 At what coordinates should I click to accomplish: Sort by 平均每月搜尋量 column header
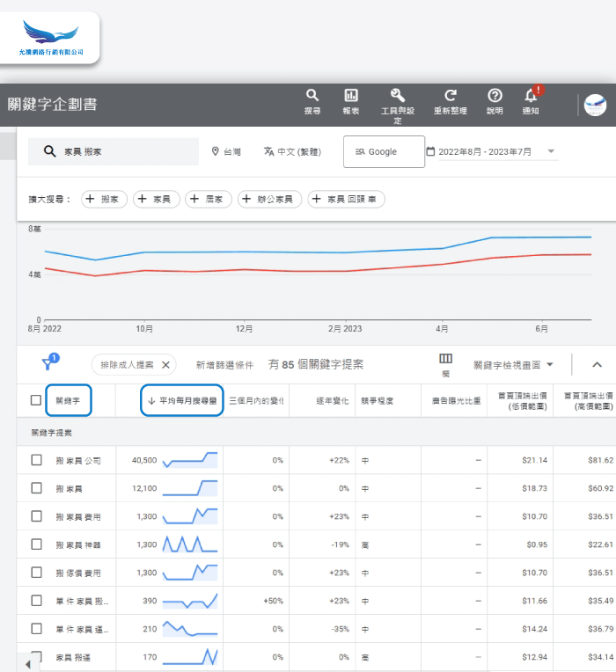click(x=182, y=400)
